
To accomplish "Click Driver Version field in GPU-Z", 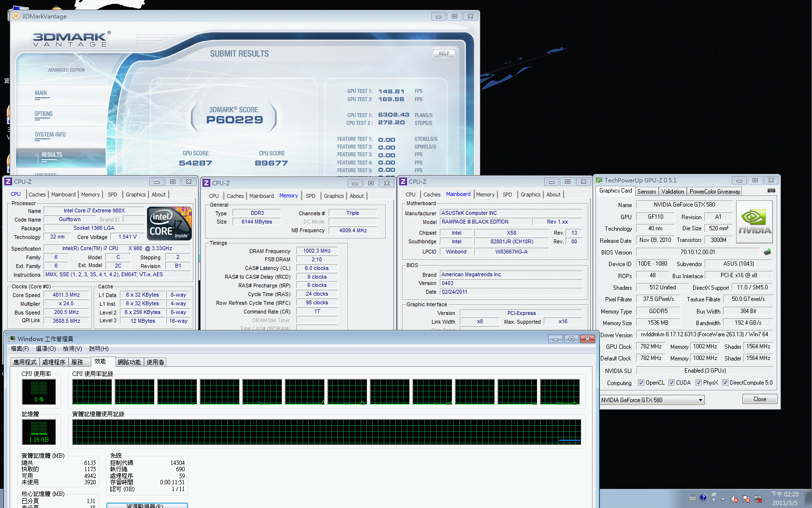I will (704, 334).
